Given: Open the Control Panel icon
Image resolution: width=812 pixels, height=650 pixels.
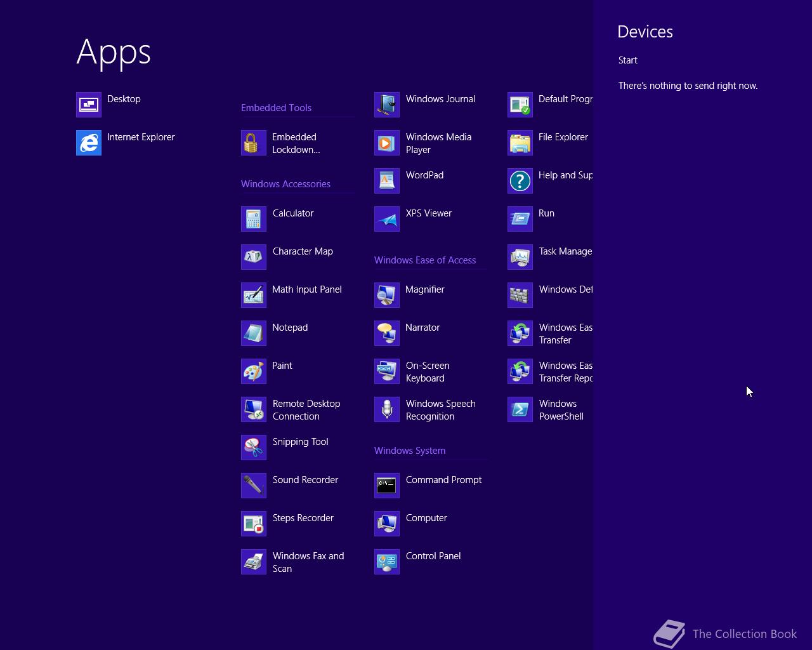Looking at the screenshot, I should tap(387, 562).
